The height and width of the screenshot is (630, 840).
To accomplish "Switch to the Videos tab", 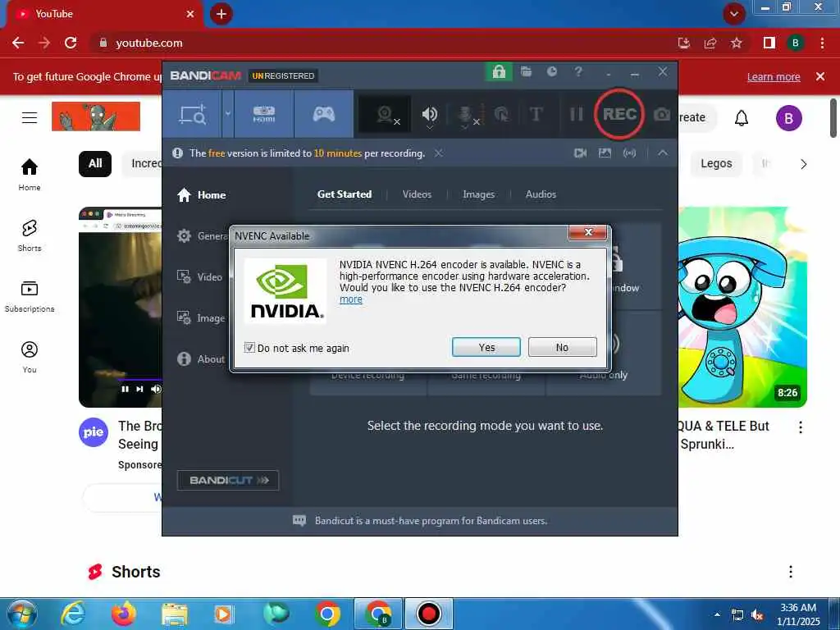I will pyautogui.click(x=417, y=194).
